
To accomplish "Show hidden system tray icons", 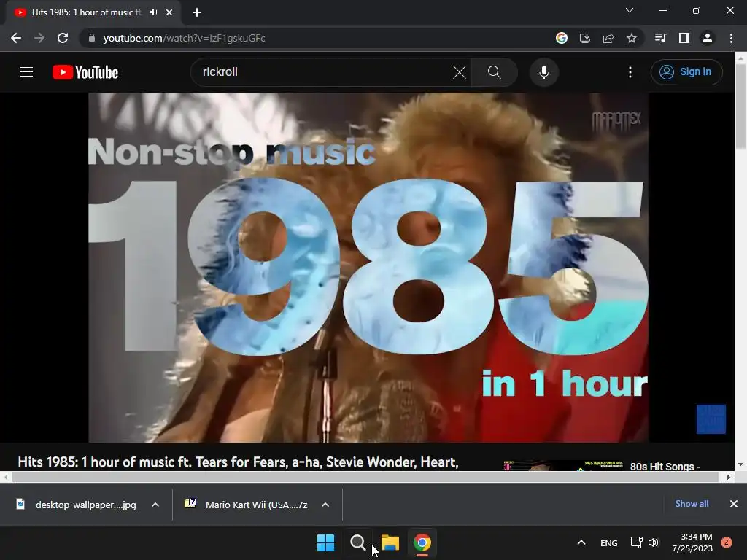I will (581, 542).
